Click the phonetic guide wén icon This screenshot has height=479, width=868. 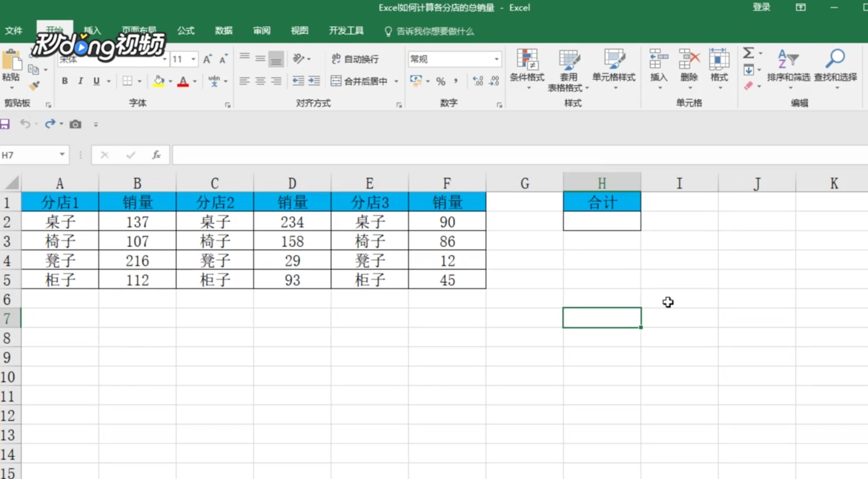214,81
